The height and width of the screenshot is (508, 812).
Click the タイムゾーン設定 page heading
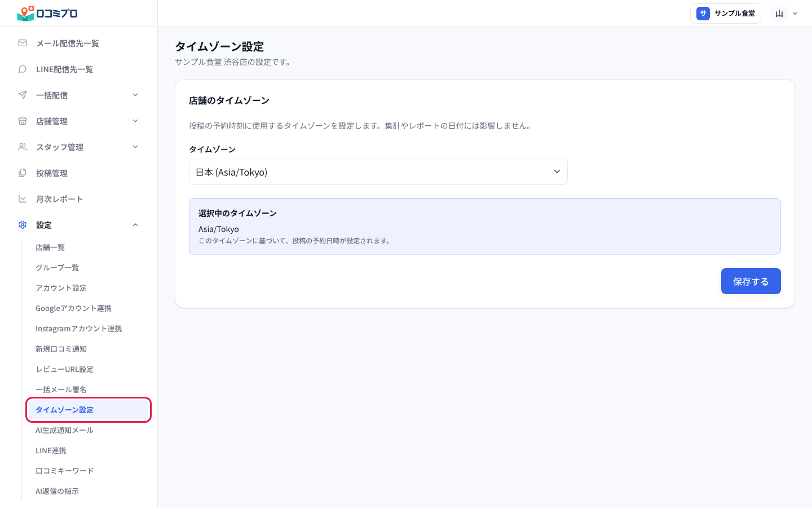coord(219,46)
